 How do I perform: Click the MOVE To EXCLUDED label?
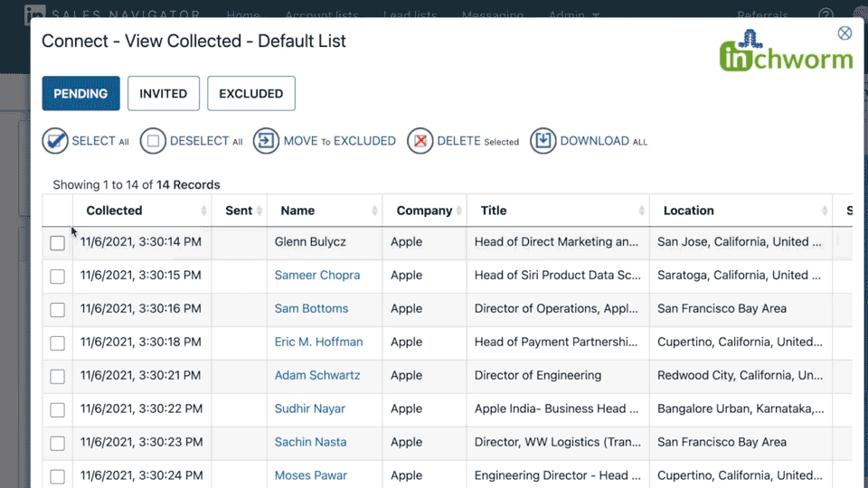point(339,141)
